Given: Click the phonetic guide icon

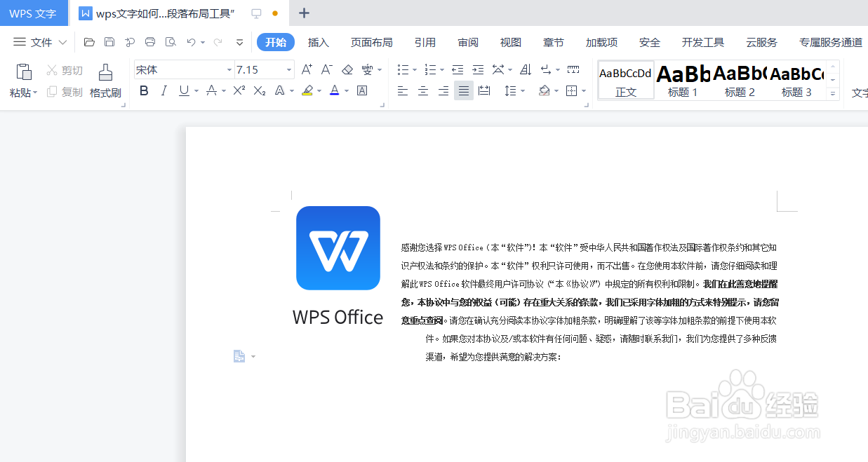Looking at the screenshot, I should click(367, 69).
